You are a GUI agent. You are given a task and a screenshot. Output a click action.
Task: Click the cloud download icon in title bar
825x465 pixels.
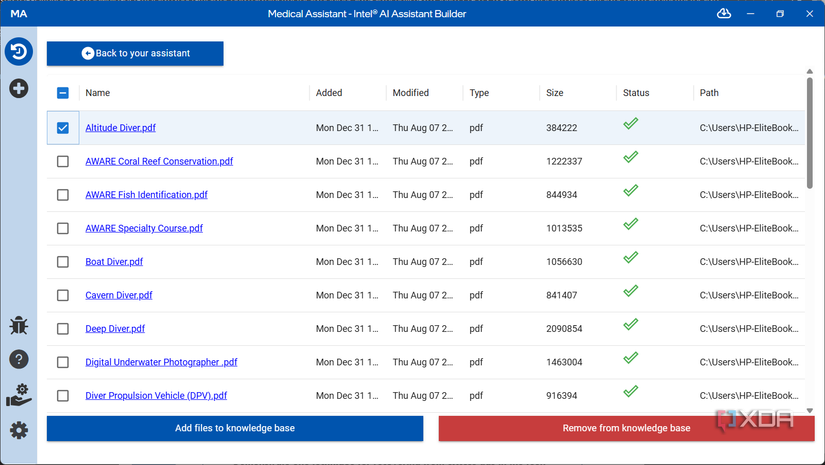724,14
